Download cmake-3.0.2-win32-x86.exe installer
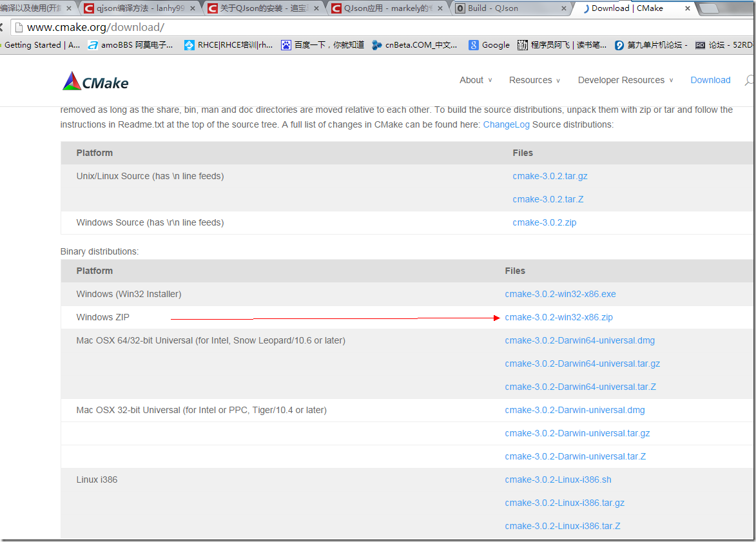 560,294
